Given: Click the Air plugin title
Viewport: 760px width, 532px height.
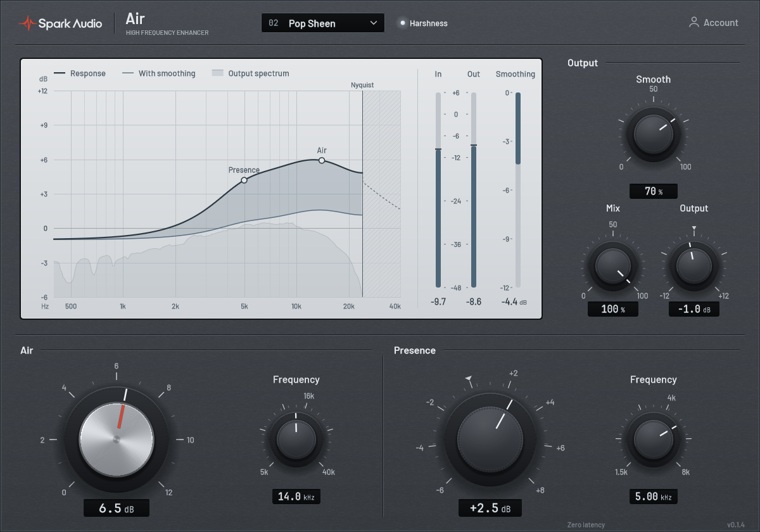Looking at the screenshot, I should (x=135, y=18).
